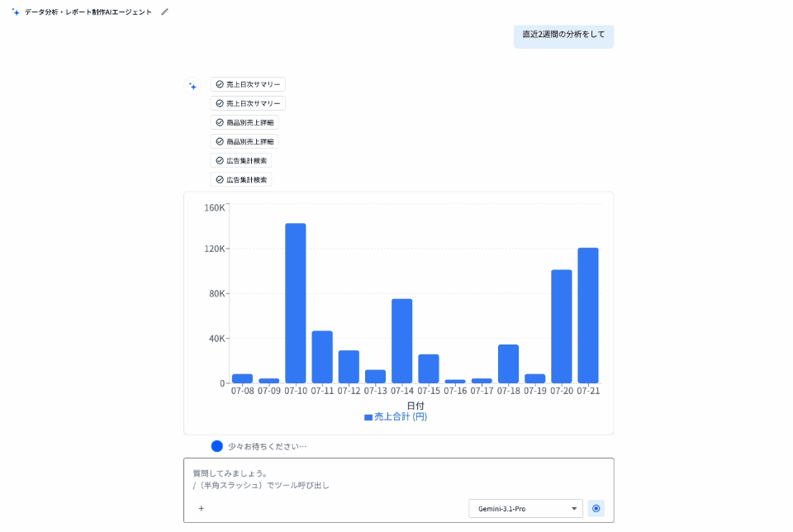793x532 pixels.
Task: Click the second 売上日次サマリー tool chip
Action: point(248,103)
